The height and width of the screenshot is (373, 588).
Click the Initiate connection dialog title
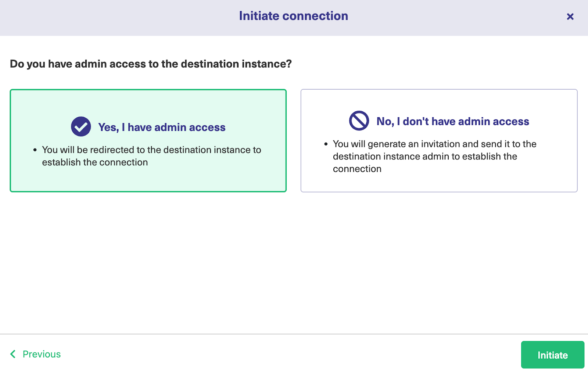pyautogui.click(x=293, y=16)
